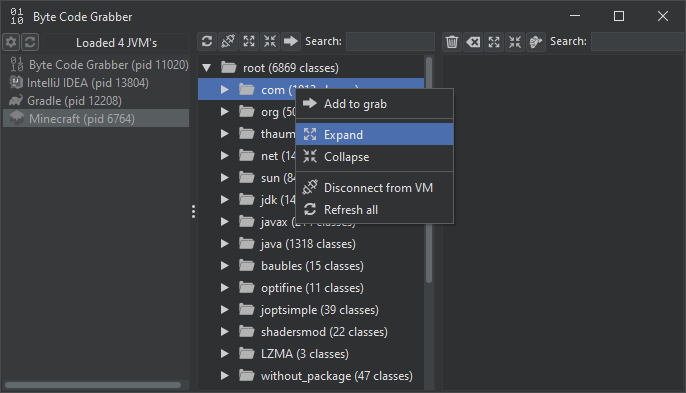
Task: Expand the shadersmod package node
Action: (225, 331)
